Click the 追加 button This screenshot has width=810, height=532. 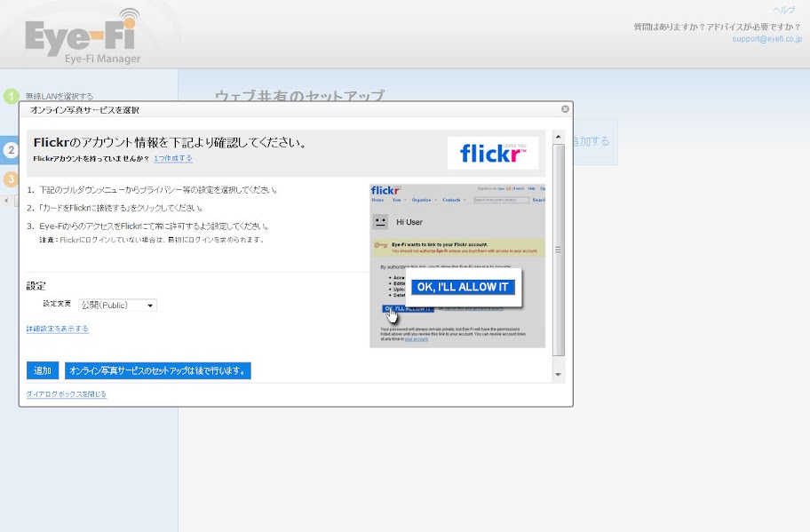coord(43,370)
